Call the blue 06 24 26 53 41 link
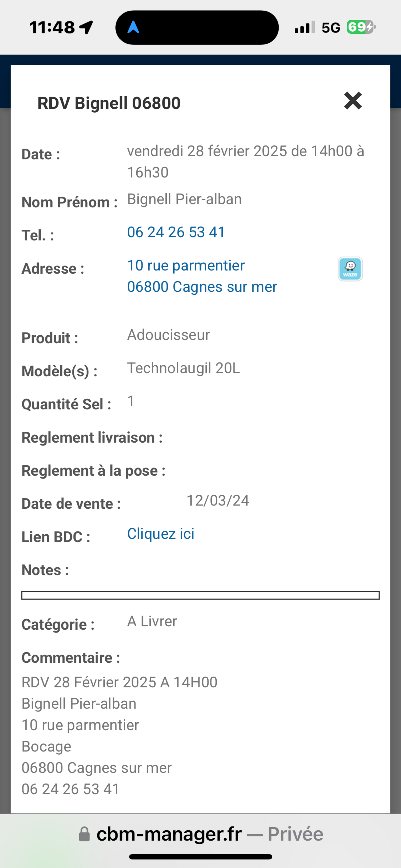The height and width of the screenshot is (868, 401). (x=176, y=232)
